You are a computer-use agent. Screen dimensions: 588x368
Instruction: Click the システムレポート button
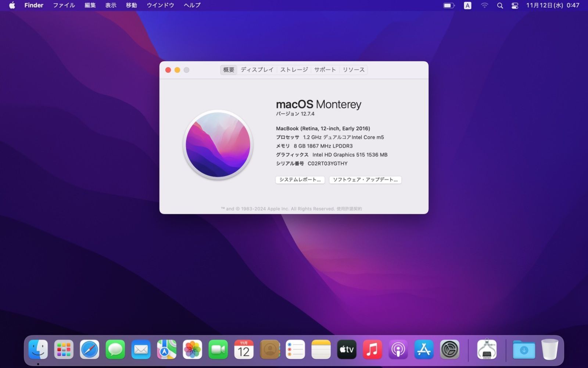point(300,180)
